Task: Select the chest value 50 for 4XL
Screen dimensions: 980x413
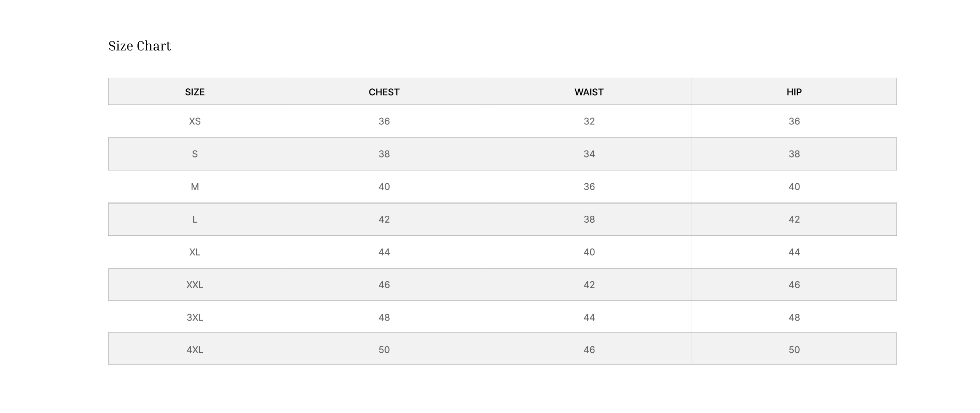Action: pyautogui.click(x=384, y=350)
